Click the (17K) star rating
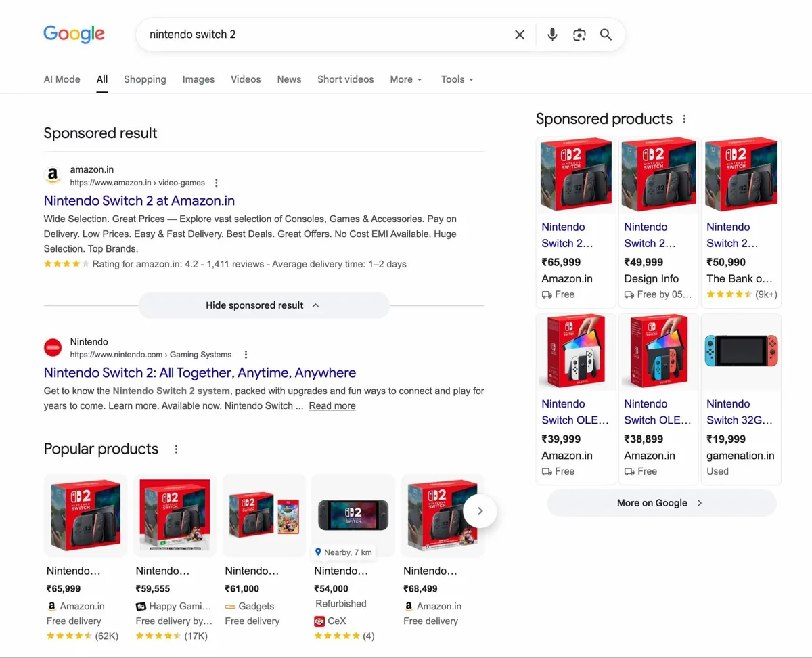This screenshot has width=812, height=658. click(172, 636)
